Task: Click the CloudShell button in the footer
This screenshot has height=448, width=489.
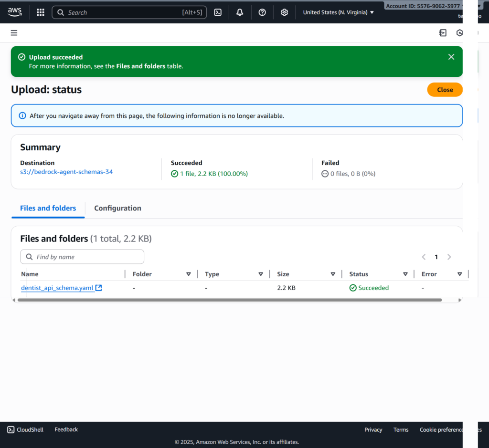Action: click(x=25, y=429)
